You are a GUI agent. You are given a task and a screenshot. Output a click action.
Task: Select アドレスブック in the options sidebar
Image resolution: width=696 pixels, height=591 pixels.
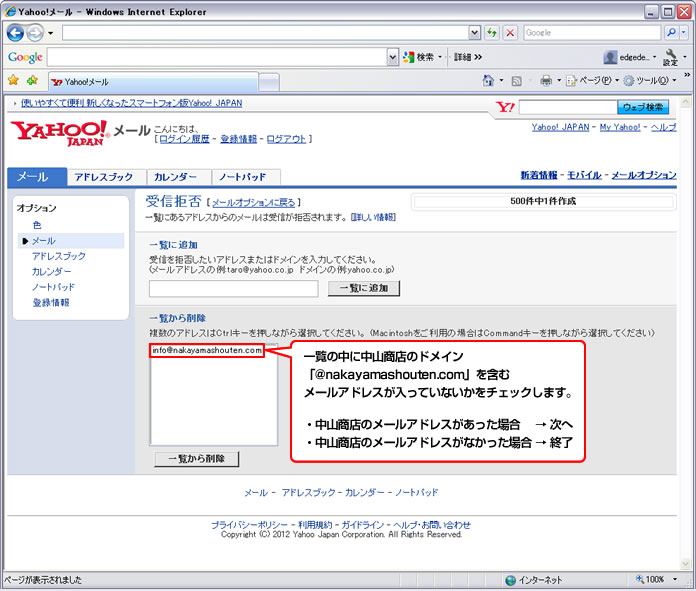[59, 256]
